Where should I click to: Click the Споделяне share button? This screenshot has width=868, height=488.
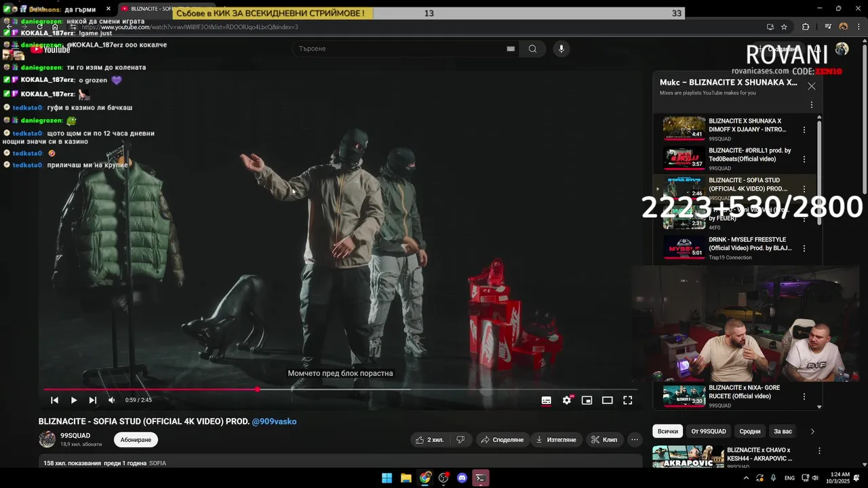[x=502, y=440]
